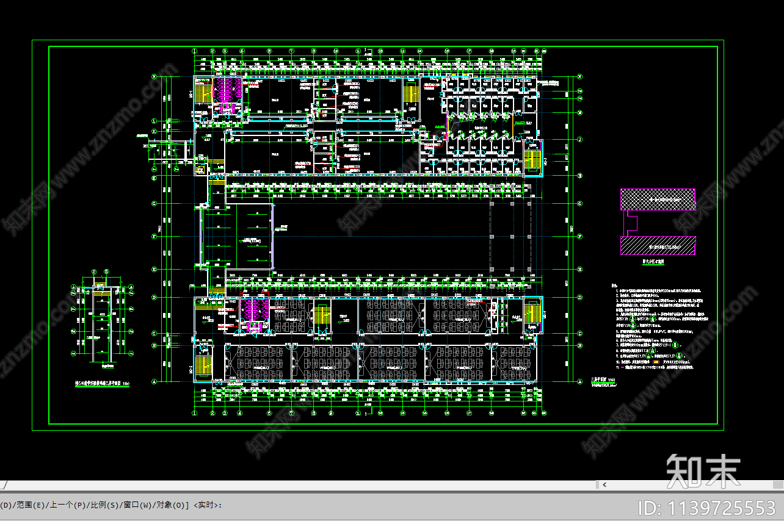Screen dimensions: 784x532
Task: Choose the 范围(E) command-line option
Action: coord(29,505)
